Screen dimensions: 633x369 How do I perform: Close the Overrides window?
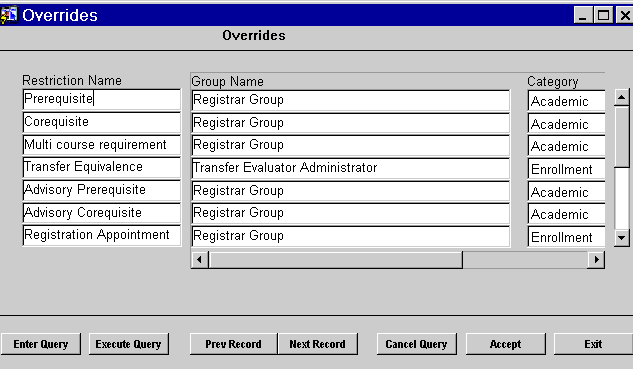tap(624, 15)
